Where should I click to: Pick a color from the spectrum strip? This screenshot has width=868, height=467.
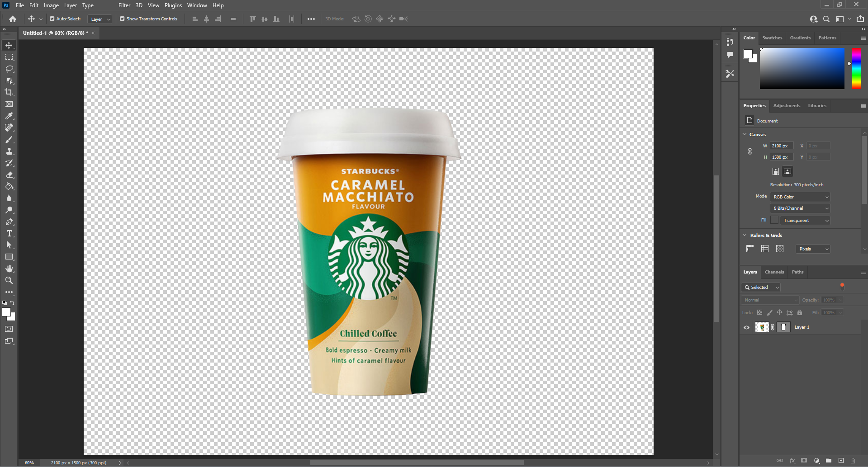[856, 68]
